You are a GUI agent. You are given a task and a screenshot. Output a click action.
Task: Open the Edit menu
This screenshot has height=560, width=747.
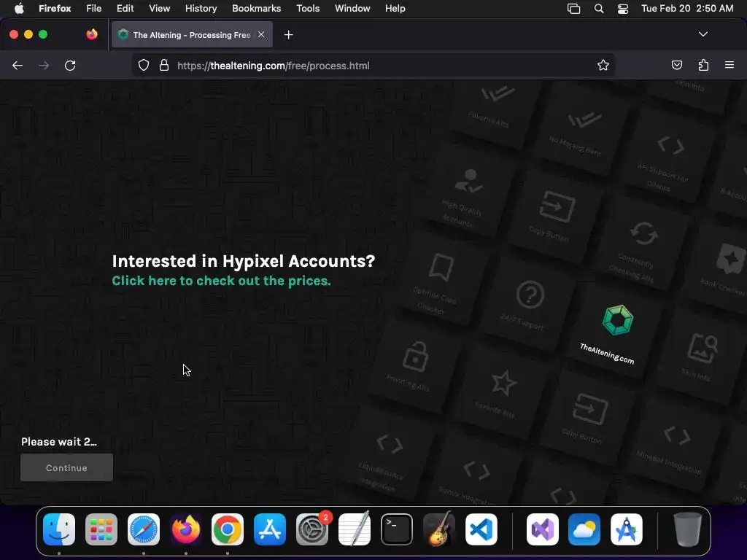pos(125,8)
